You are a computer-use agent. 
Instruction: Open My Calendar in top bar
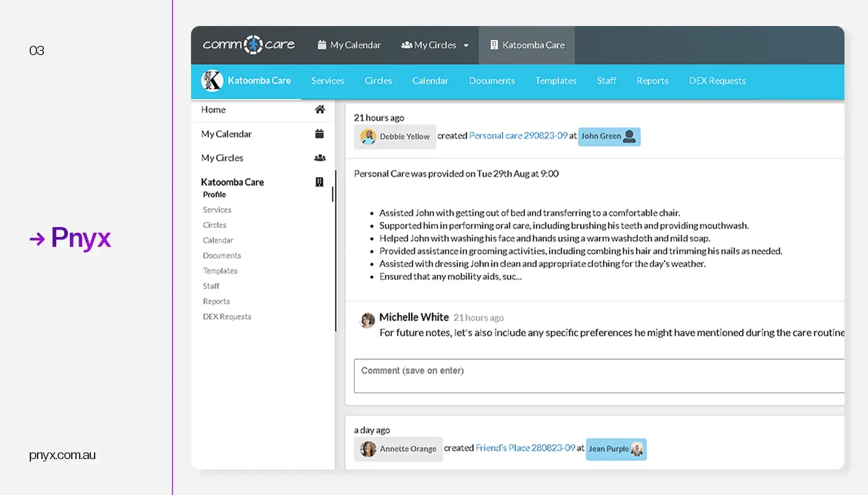coord(349,45)
